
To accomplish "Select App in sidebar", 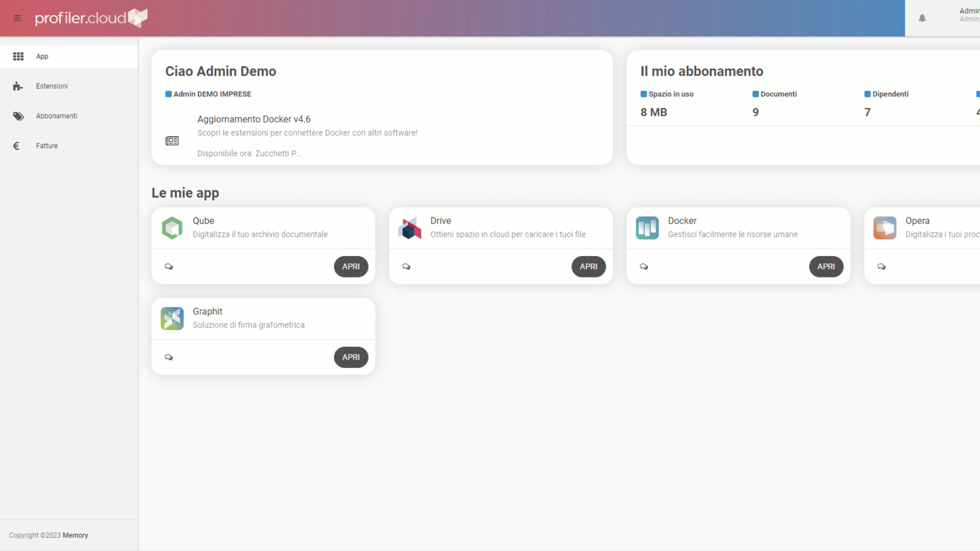I will click(42, 57).
